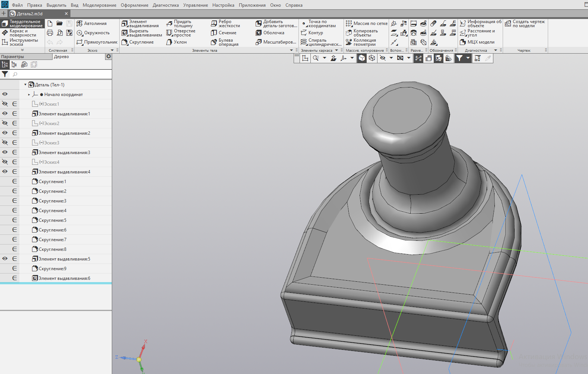Collapse the Деталь (Тел-1) root node
Screen dimensions: 588x374
(25, 85)
